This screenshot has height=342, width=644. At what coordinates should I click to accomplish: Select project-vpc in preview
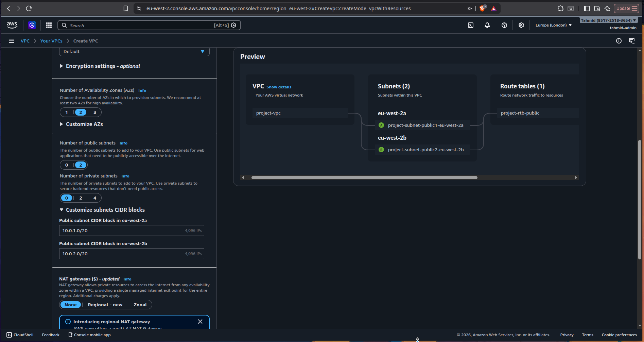click(x=300, y=113)
